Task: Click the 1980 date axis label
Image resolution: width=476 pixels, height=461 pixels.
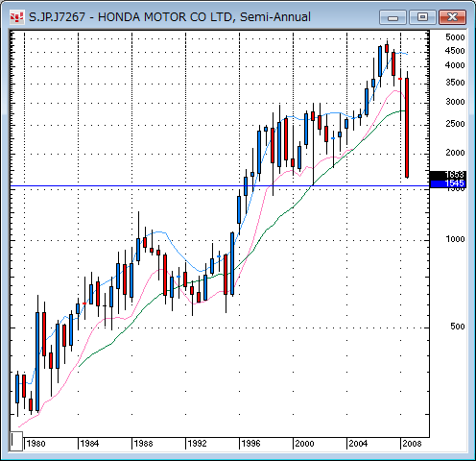Action: tap(36, 444)
